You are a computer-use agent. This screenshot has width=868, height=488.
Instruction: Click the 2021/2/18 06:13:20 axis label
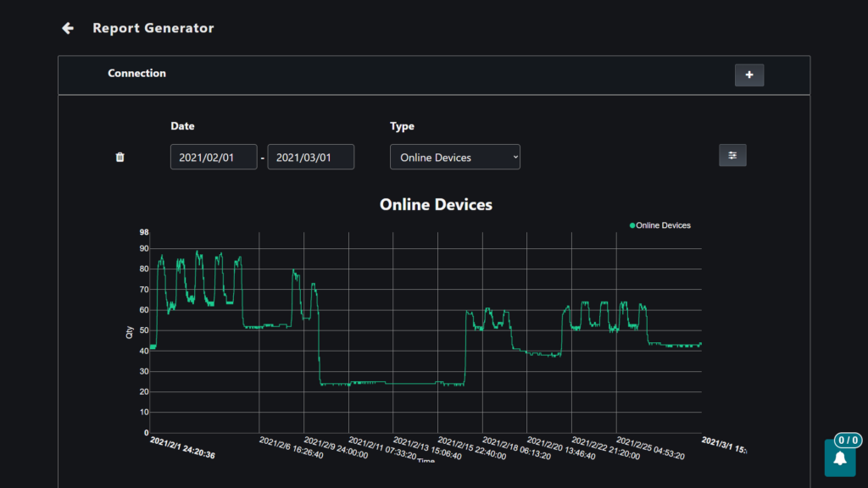pyautogui.click(x=516, y=448)
